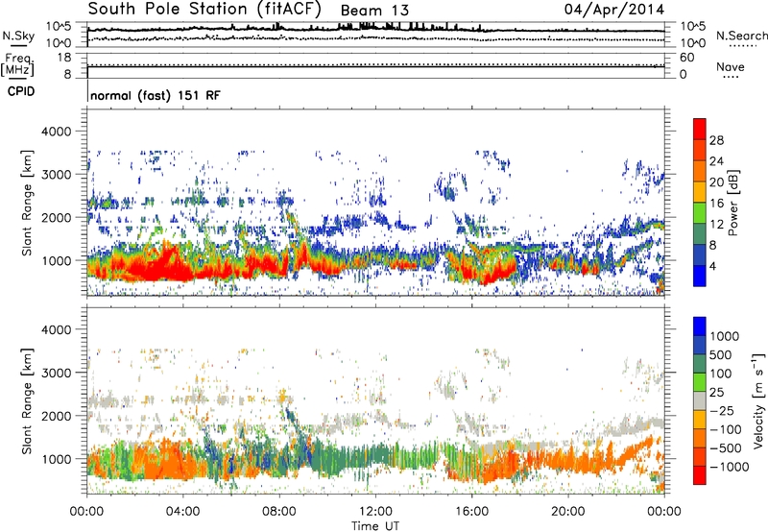Click the top blue Velocity segment above 1000
Viewport: 768px width, 532px height.
click(700, 326)
